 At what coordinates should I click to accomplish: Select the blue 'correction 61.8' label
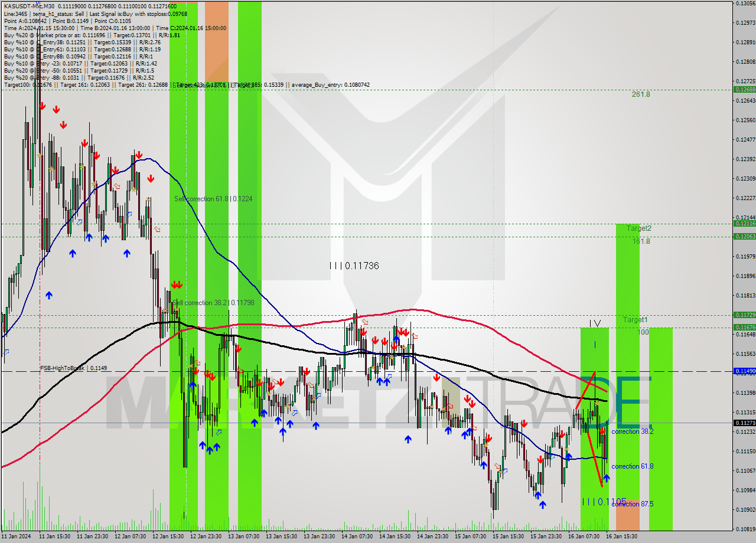pos(633,466)
